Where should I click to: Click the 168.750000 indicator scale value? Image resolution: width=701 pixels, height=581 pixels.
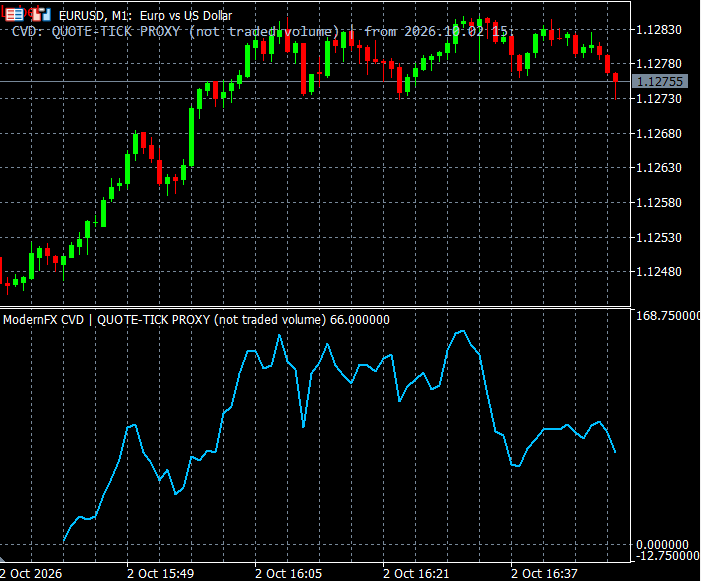coord(668,316)
